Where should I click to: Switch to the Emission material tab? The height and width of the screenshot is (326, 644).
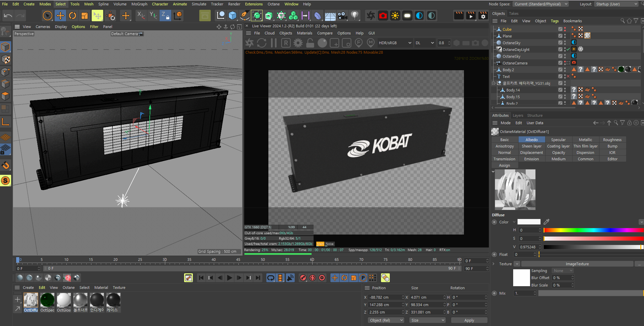531,159
